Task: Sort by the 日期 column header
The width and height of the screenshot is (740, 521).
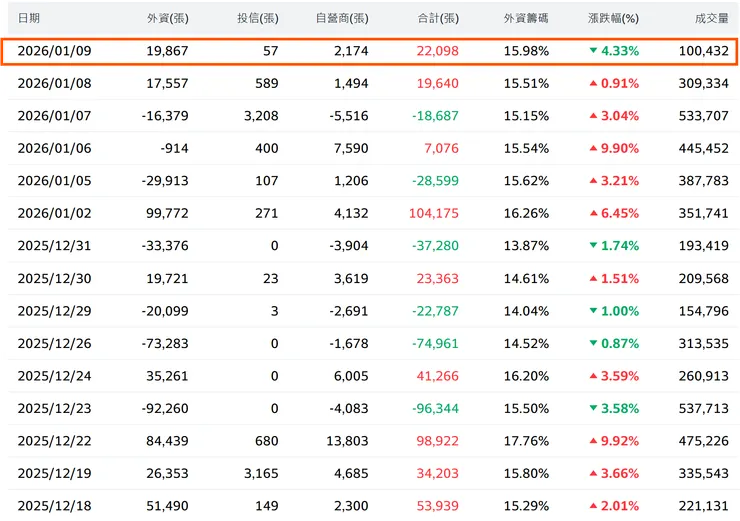Action: (29, 18)
